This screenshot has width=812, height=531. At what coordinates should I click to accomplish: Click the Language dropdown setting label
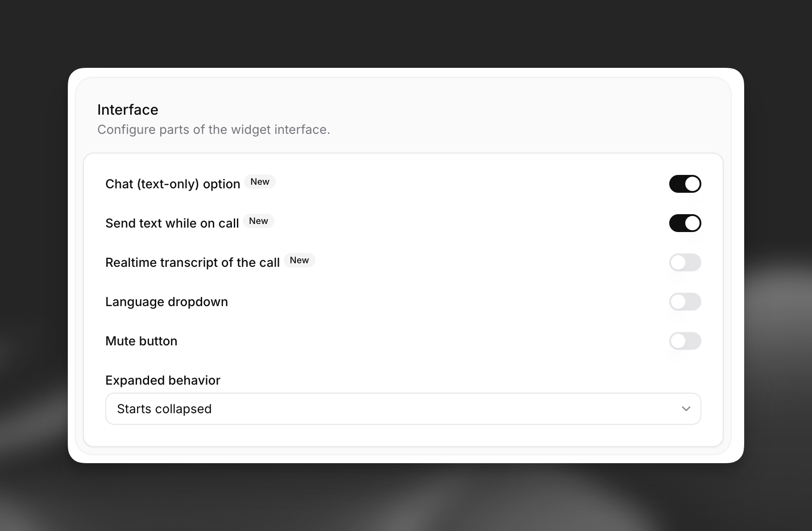click(166, 302)
